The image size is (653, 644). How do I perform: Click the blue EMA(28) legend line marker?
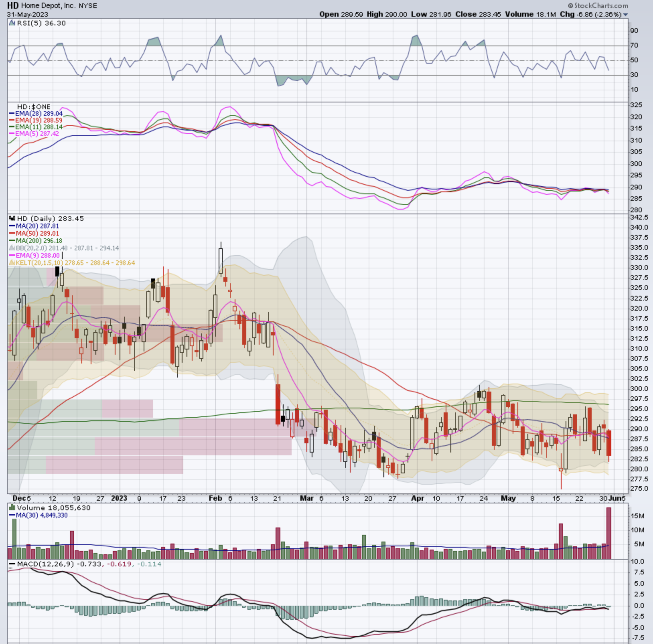tap(12, 113)
